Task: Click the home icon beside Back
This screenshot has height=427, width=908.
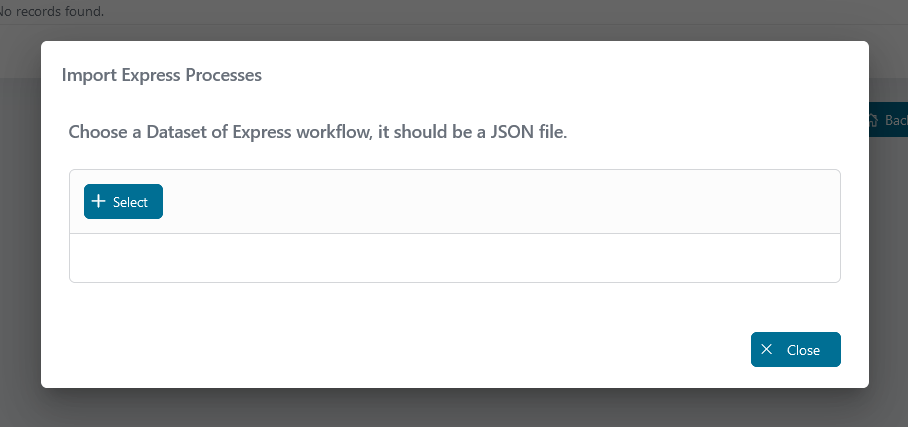Action: click(874, 120)
